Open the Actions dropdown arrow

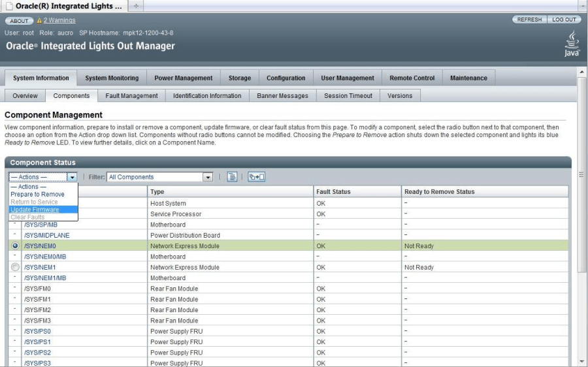[x=72, y=177]
